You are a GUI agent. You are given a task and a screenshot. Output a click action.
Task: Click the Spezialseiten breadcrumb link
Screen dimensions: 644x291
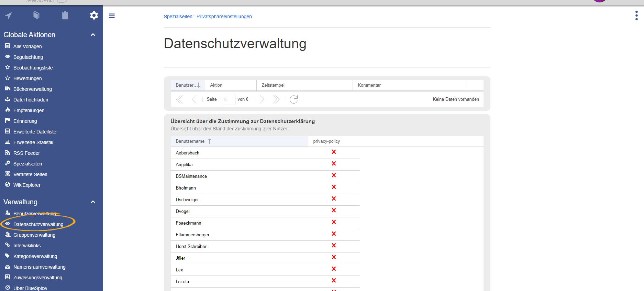pyautogui.click(x=178, y=17)
